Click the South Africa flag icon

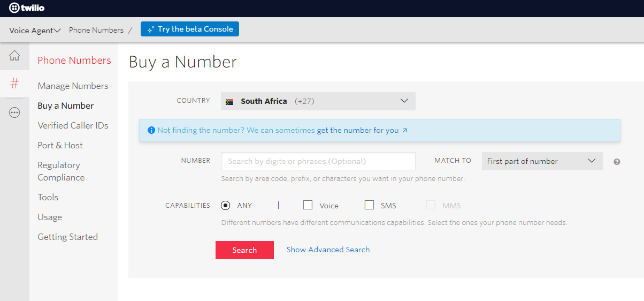[x=229, y=101]
